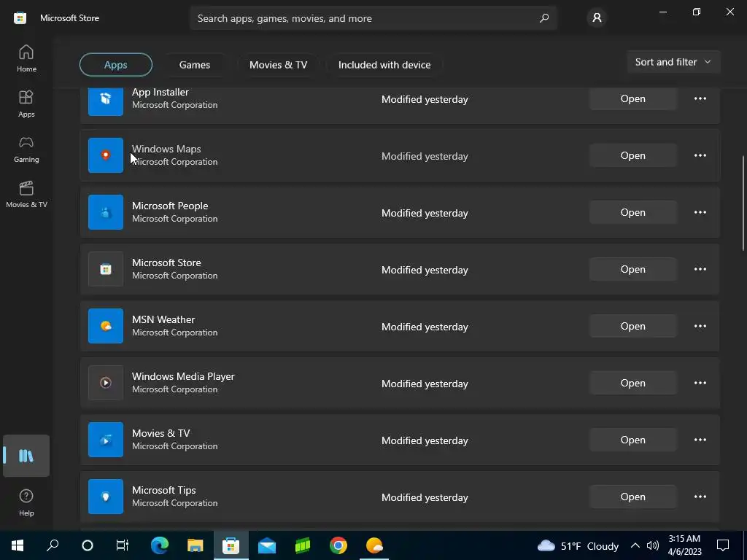The width and height of the screenshot is (747, 560).
Task: Click Open for Movies & TV row
Action: click(x=632, y=440)
